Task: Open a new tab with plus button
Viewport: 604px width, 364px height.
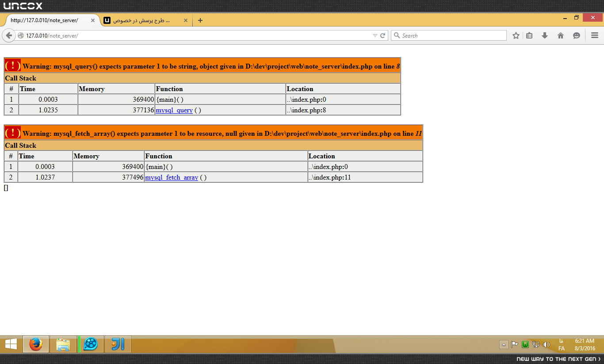Action: point(200,20)
